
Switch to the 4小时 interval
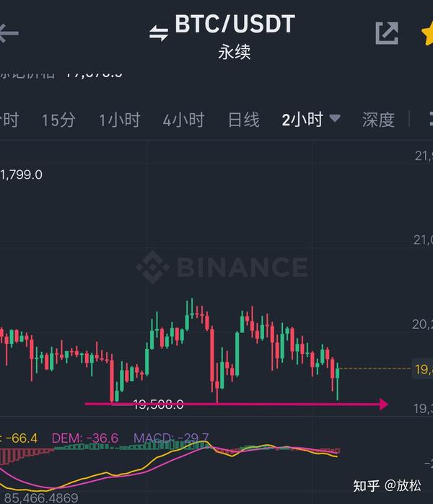183,120
